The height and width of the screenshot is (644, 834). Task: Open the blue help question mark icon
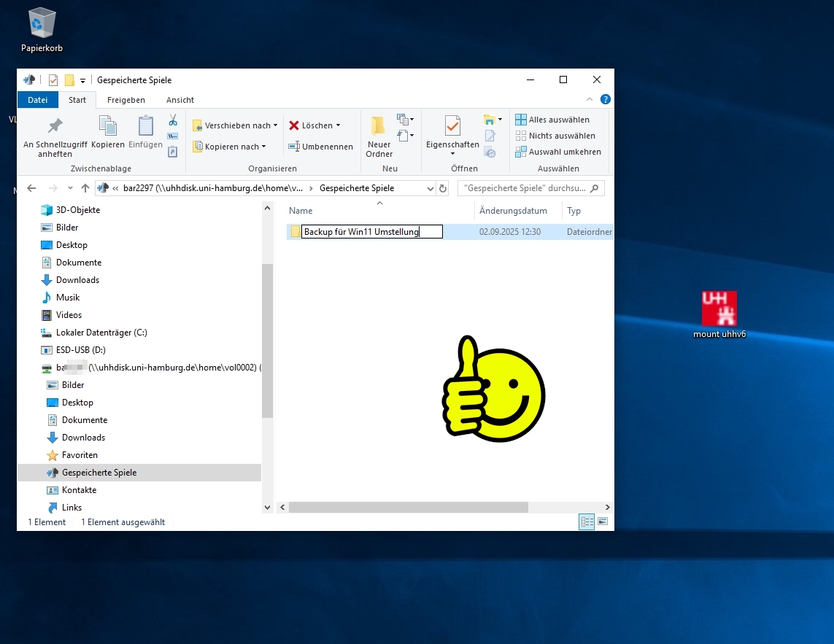[605, 100]
